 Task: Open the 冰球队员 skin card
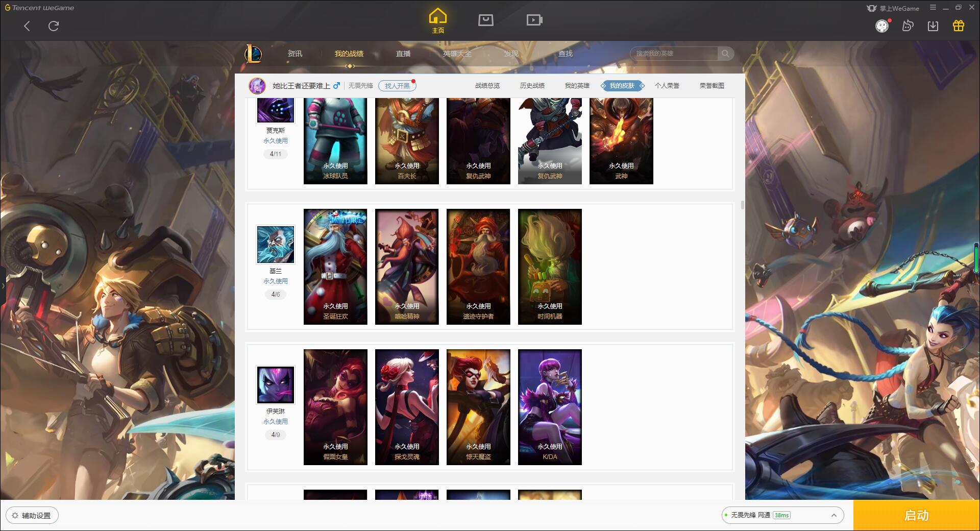(335, 141)
